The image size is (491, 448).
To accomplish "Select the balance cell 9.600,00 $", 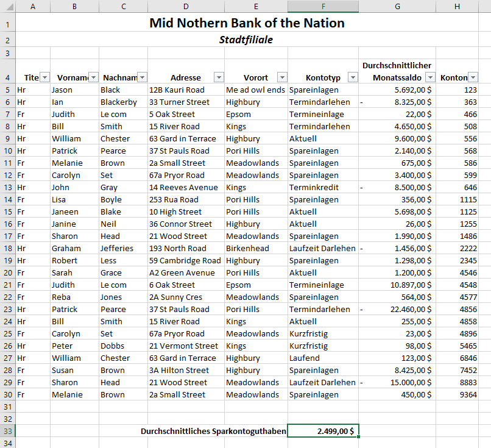I will pos(397,138).
